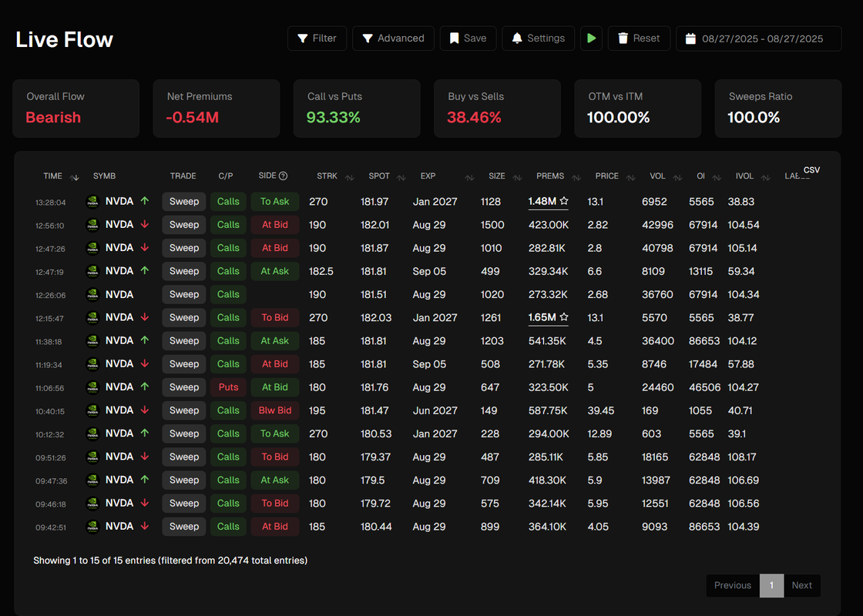Click the Sweeps Ratio 100.0% value
The image size is (863, 616).
(x=754, y=117)
